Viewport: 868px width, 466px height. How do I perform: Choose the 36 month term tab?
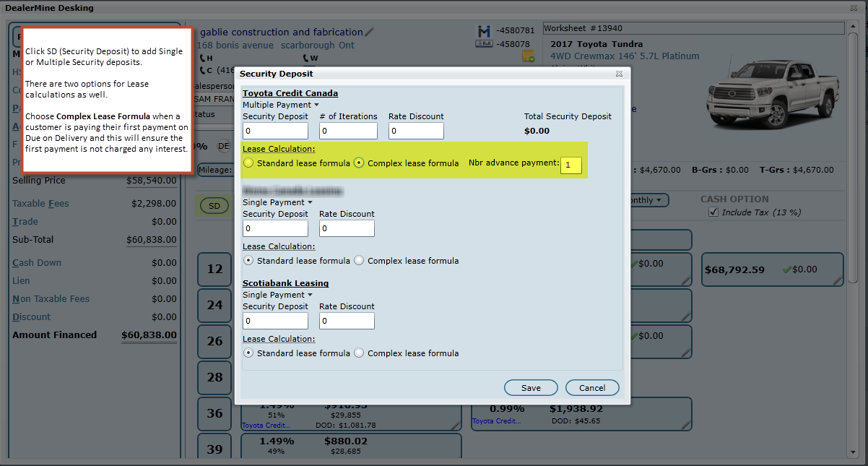(214, 413)
